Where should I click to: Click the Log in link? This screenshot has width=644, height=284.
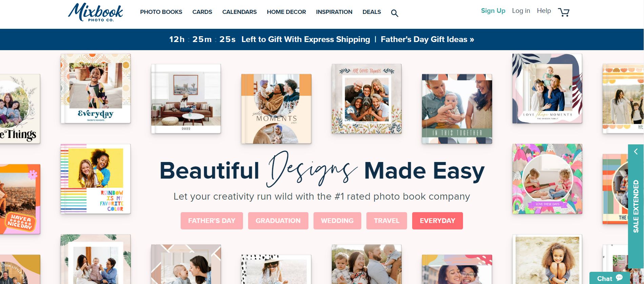pos(521,11)
